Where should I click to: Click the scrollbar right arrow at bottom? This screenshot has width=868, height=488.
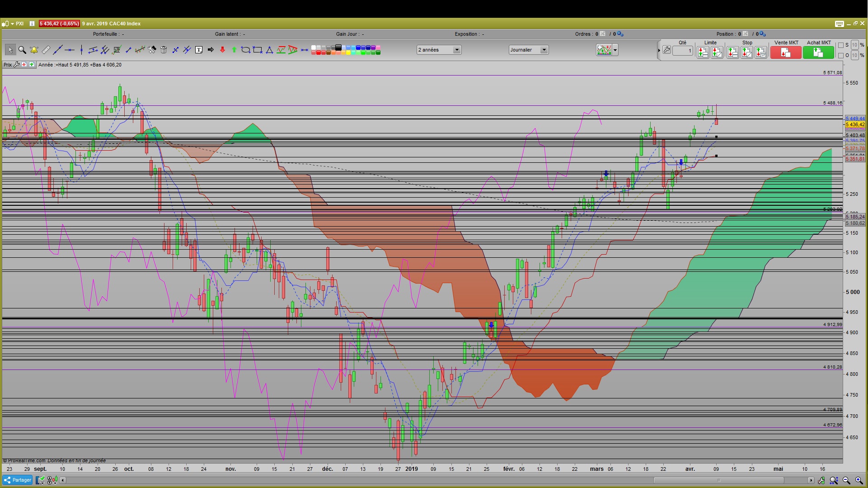(811, 480)
